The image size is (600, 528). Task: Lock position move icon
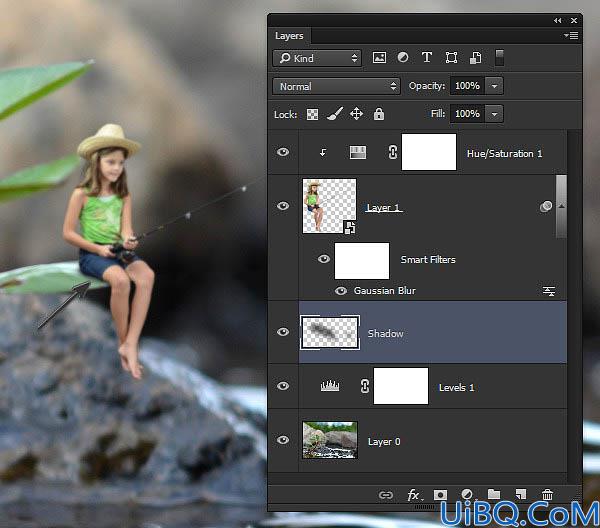(357, 114)
